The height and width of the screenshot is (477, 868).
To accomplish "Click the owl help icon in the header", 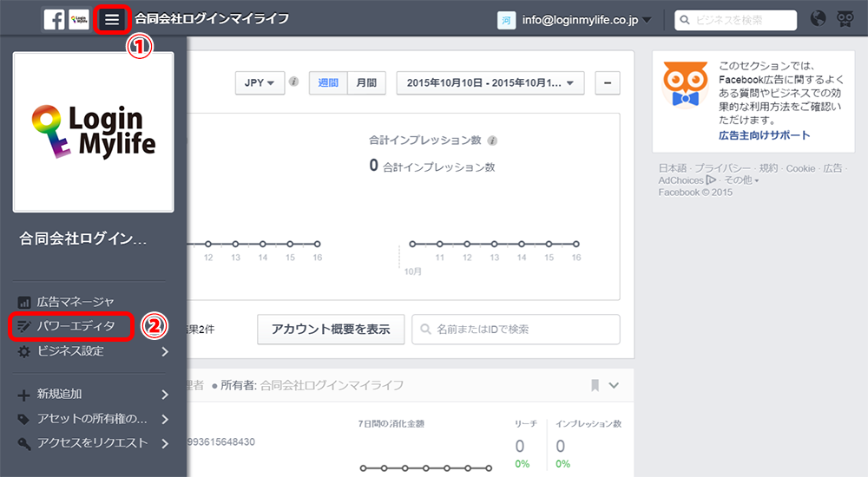I will click(845, 19).
